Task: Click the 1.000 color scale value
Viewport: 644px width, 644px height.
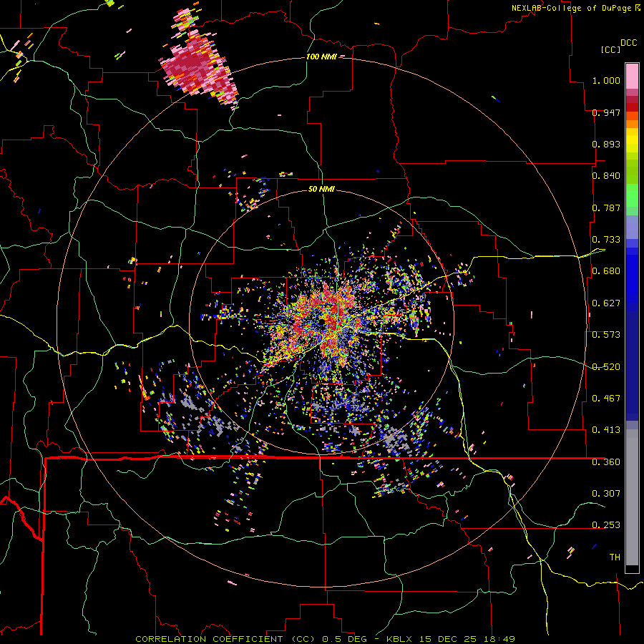Action: pos(606,80)
